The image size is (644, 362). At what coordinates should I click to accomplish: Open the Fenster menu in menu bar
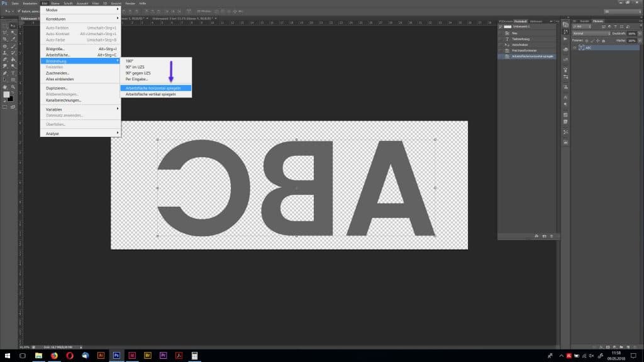pyautogui.click(x=130, y=3)
